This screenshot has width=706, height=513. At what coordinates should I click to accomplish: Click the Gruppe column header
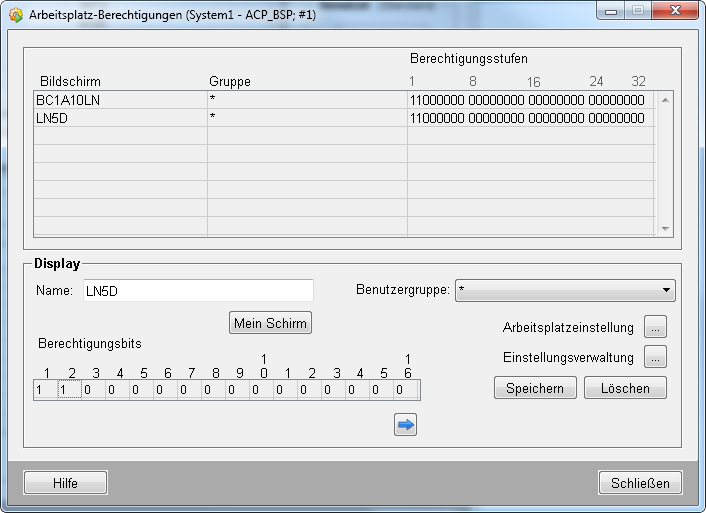(x=230, y=81)
